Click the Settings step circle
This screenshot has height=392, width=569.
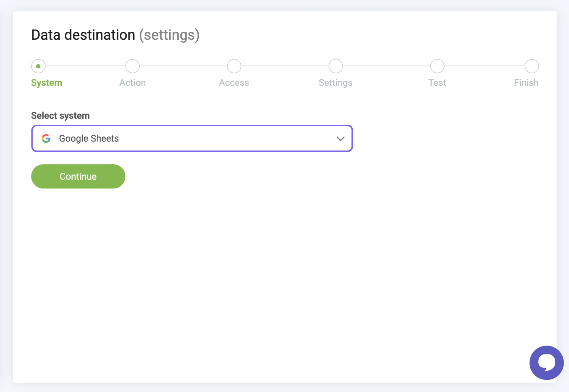click(336, 66)
